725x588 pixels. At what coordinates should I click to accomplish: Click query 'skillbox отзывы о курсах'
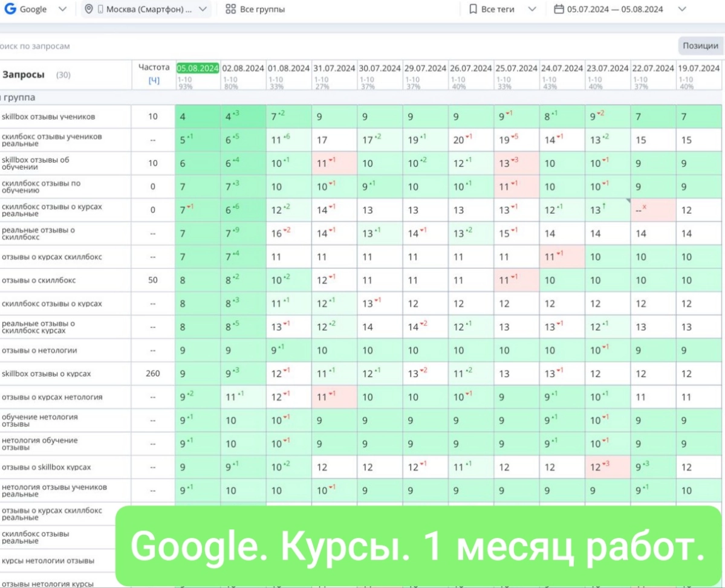(x=46, y=373)
